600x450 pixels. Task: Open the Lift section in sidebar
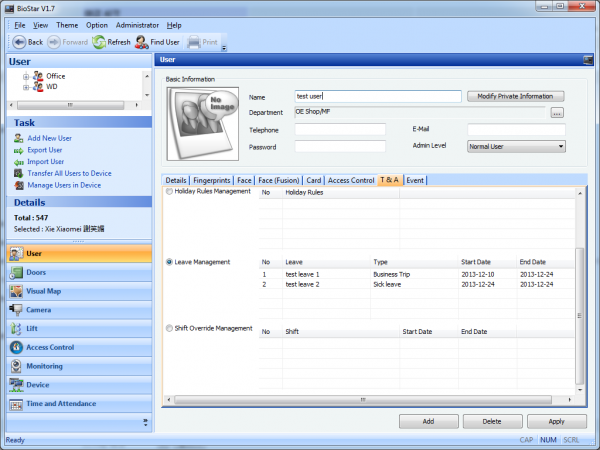[x=32, y=329]
